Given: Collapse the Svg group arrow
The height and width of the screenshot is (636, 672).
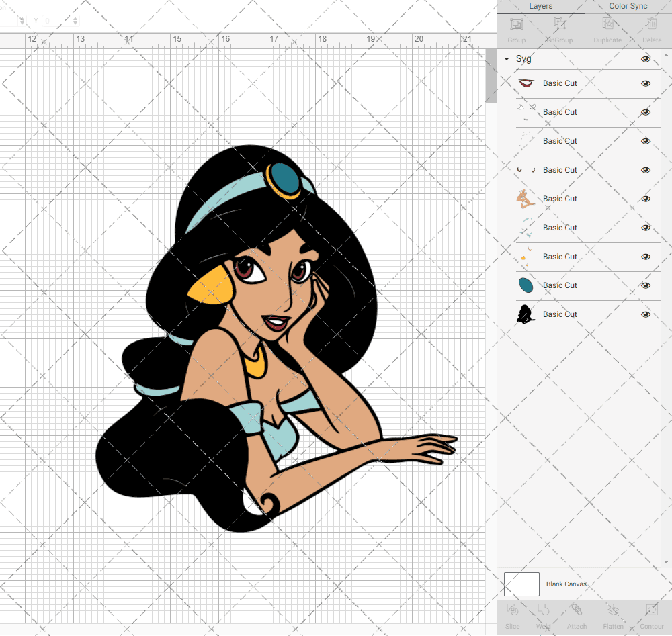Looking at the screenshot, I should pos(507,58).
